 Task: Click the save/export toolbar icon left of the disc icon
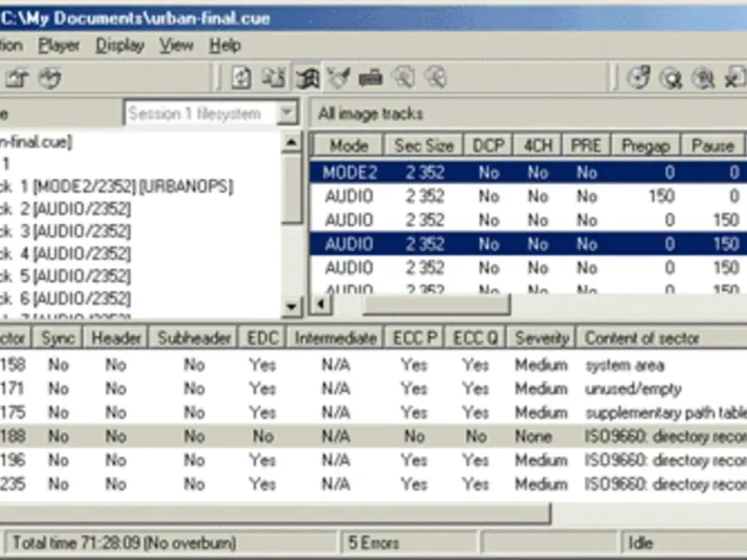pyautogui.click(x=17, y=77)
